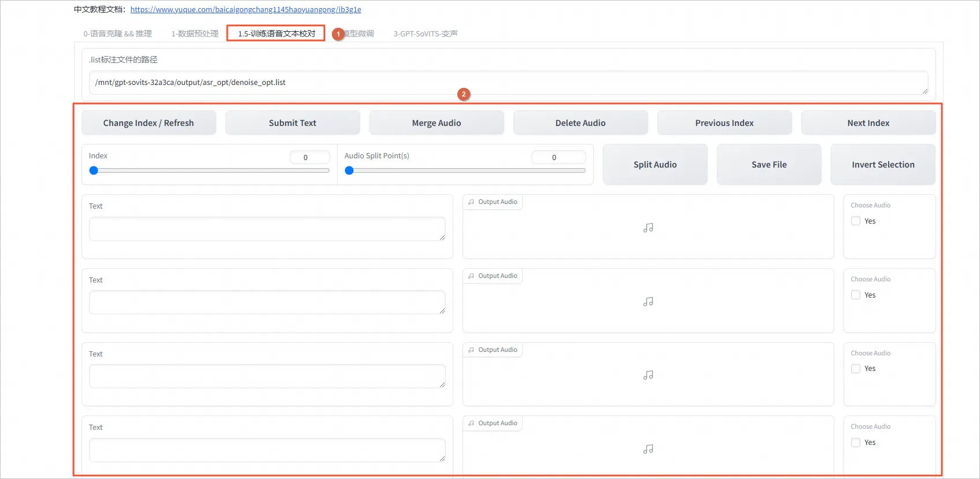
Task: Click music note icon in second Output Audio
Action: pos(648,302)
